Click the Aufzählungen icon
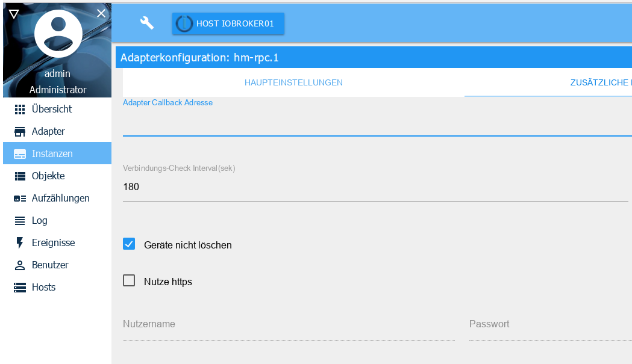632x364 pixels. (20, 199)
